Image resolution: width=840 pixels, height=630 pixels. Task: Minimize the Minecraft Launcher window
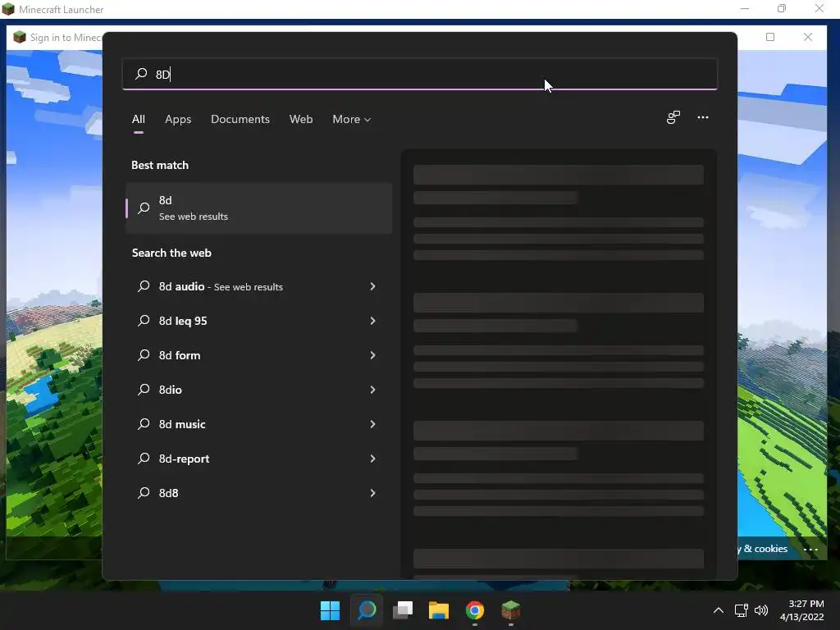point(745,8)
